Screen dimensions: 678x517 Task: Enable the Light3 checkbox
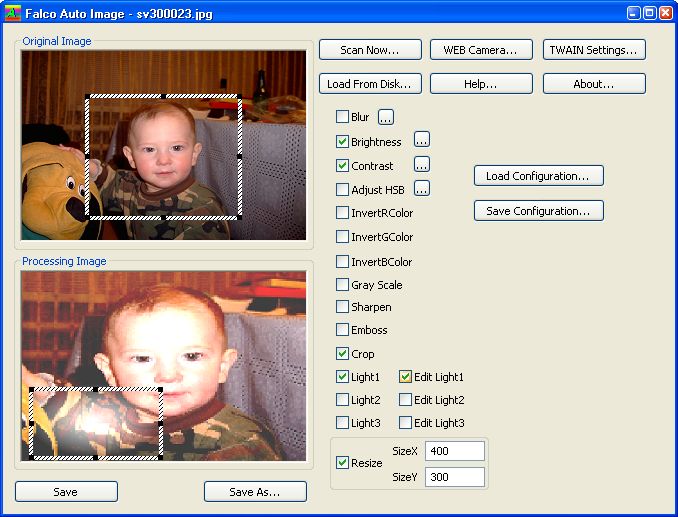tap(342, 422)
